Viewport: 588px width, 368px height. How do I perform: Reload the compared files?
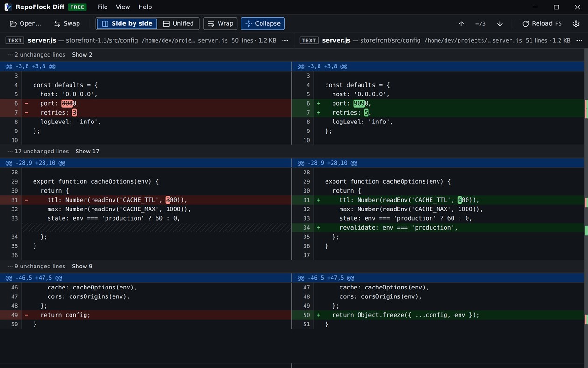[542, 23]
